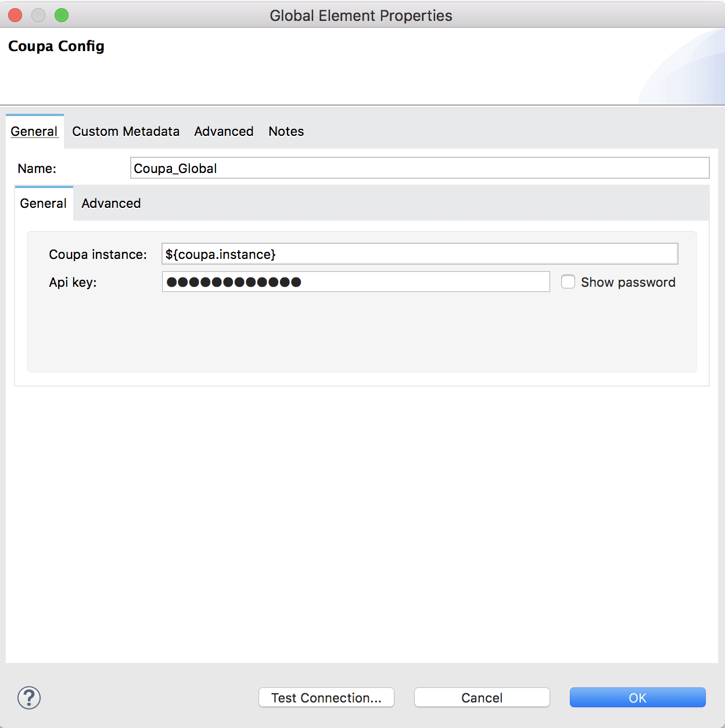
Task: Click the Coupa Config heading text
Action: (x=56, y=46)
